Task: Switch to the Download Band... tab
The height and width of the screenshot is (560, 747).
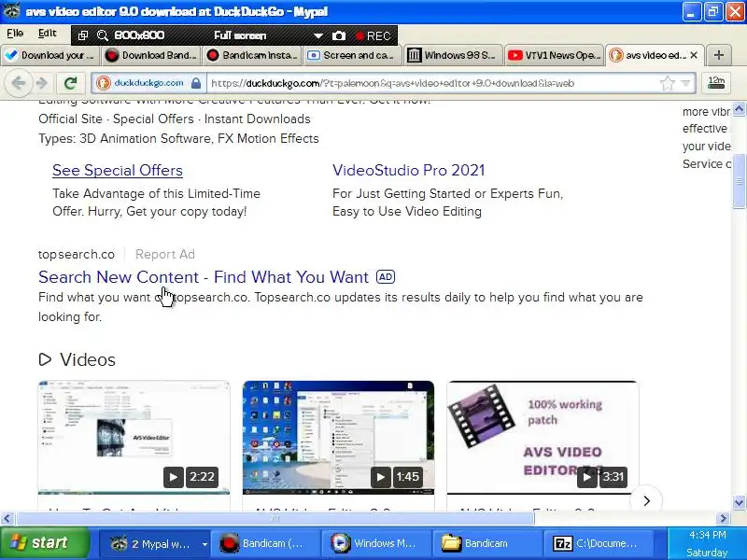Action: tap(151, 55)
